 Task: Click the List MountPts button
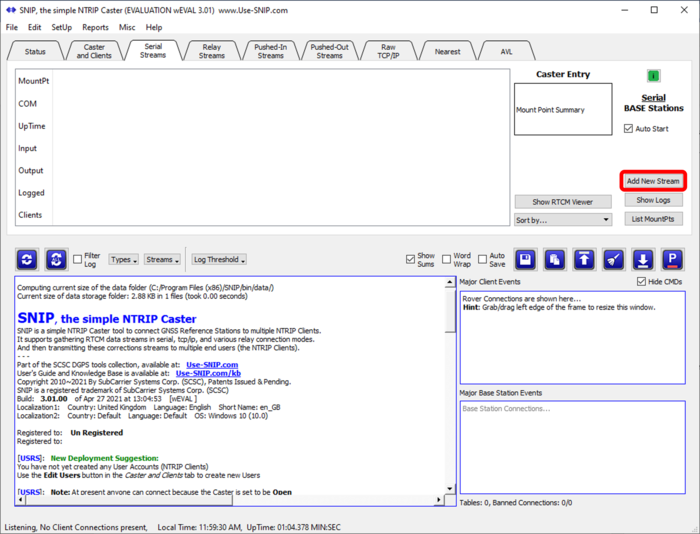point(653,219)
